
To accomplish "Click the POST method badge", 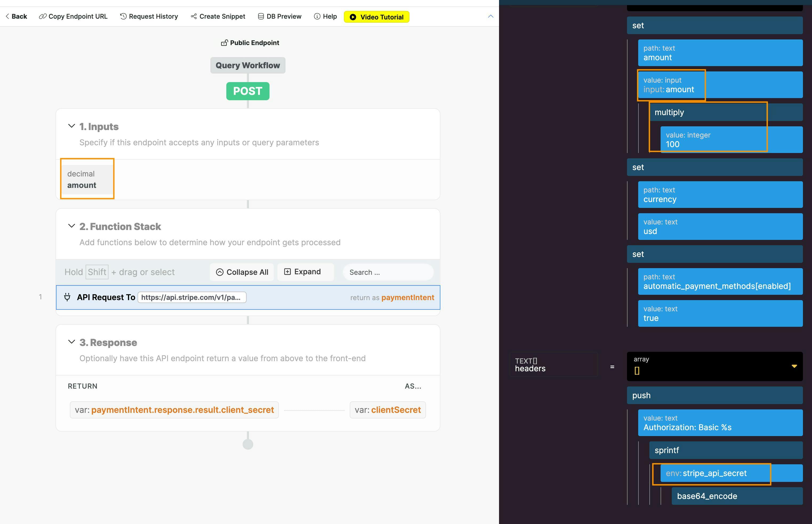I will tap(247, 91).
